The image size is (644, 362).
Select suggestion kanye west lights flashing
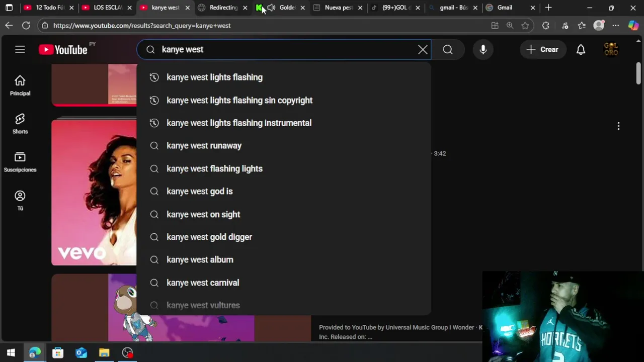[284, 77]
